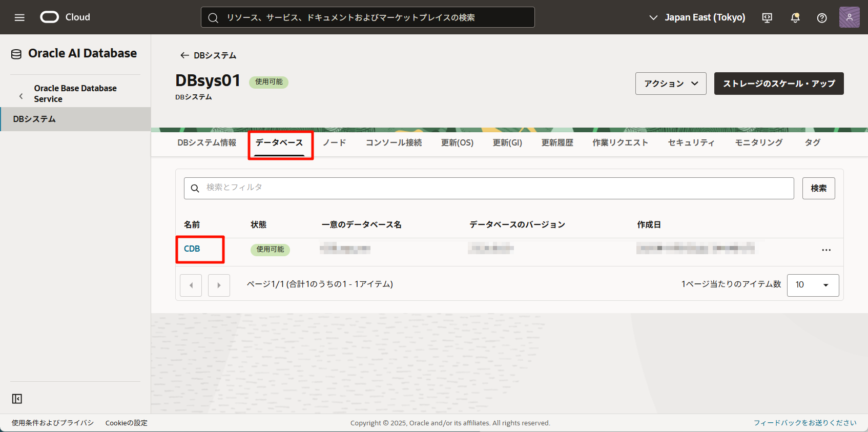
Task: Click the pagination summary text ページ1/1
Action: click(x=320, y=284)
